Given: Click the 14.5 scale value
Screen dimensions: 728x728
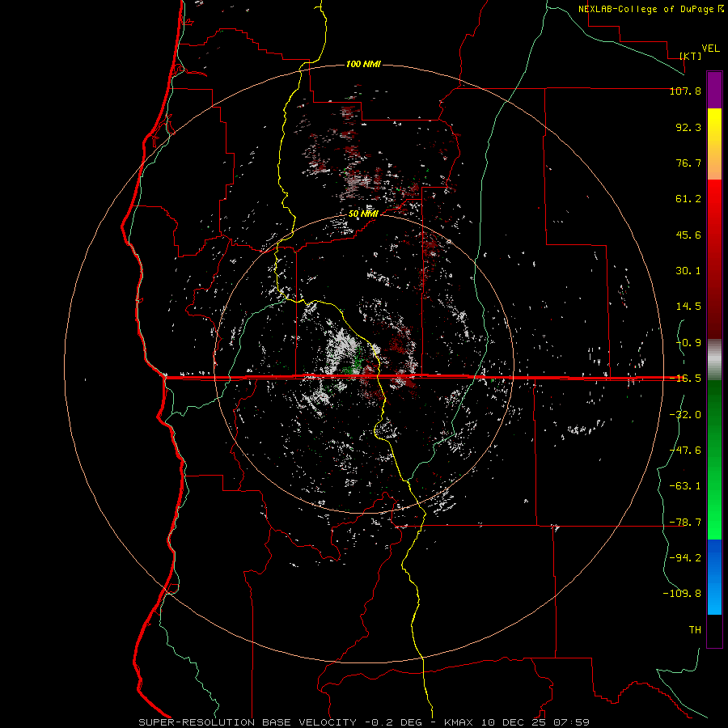Looking at the screenshot, I should [x=688, y=307].
